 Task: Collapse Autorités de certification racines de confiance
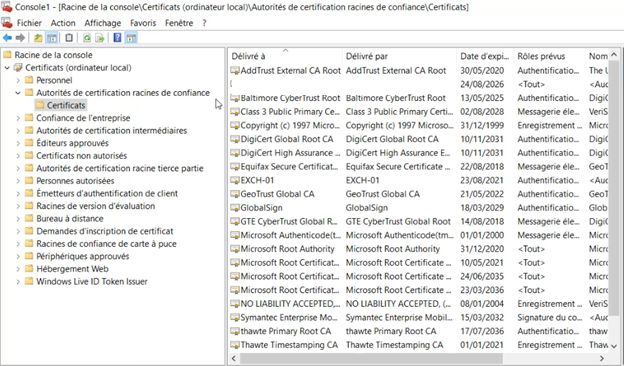(x=18, y=93)
